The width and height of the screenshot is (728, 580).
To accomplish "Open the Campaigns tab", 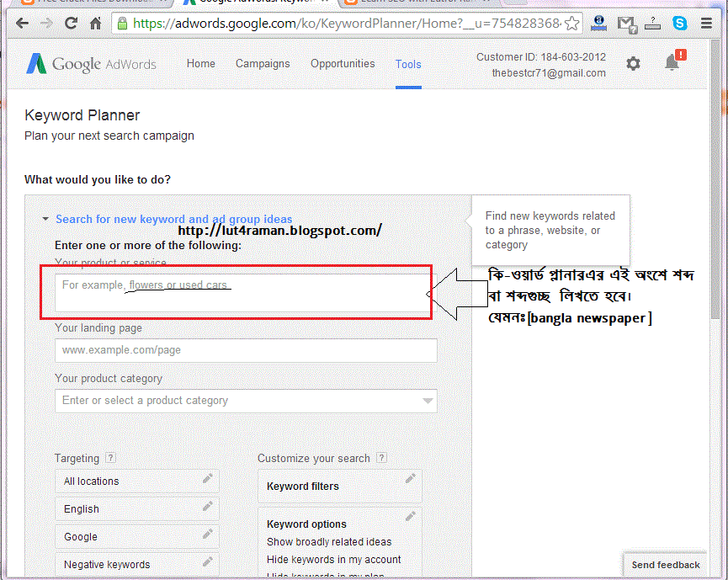I will 263,64.
